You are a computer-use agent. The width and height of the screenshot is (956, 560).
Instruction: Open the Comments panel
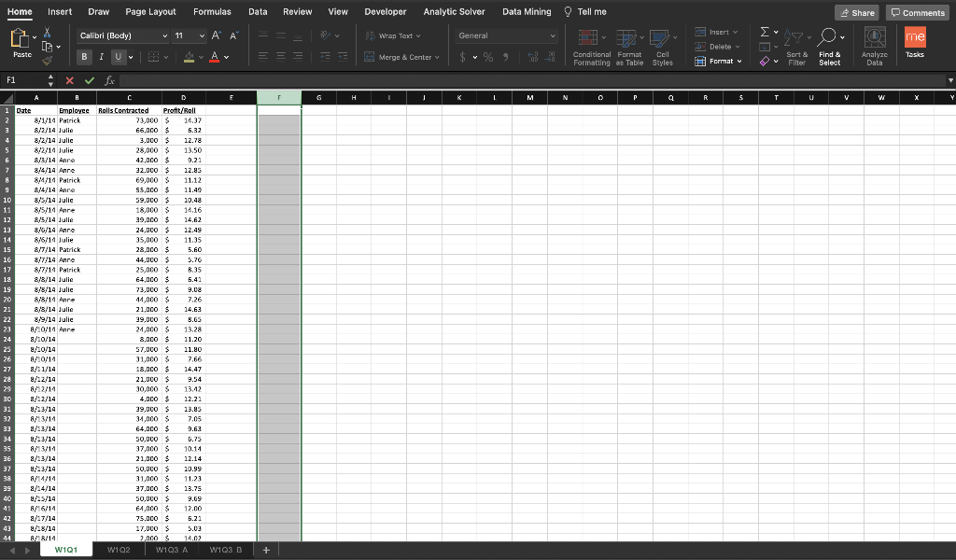(x=916, y=12)
